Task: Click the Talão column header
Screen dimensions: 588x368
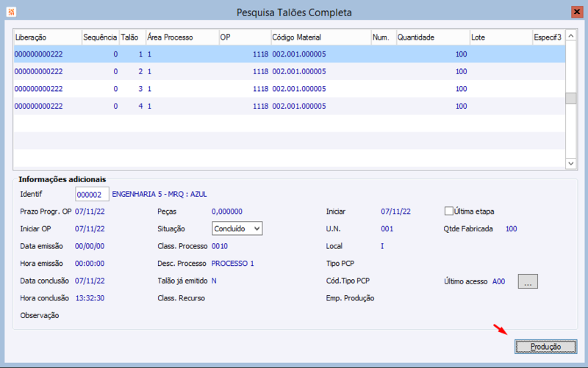Action: [x=132, y=37]
